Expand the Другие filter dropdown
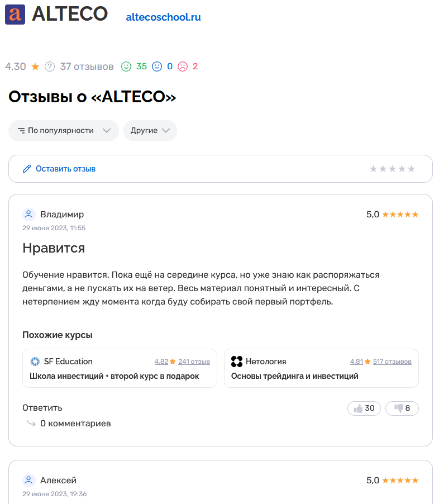The height and width of the screenshot is (504, 439). pos(150,130)
